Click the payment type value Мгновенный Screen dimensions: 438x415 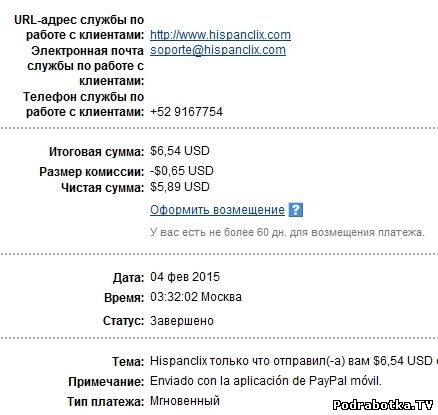[185, 401]
